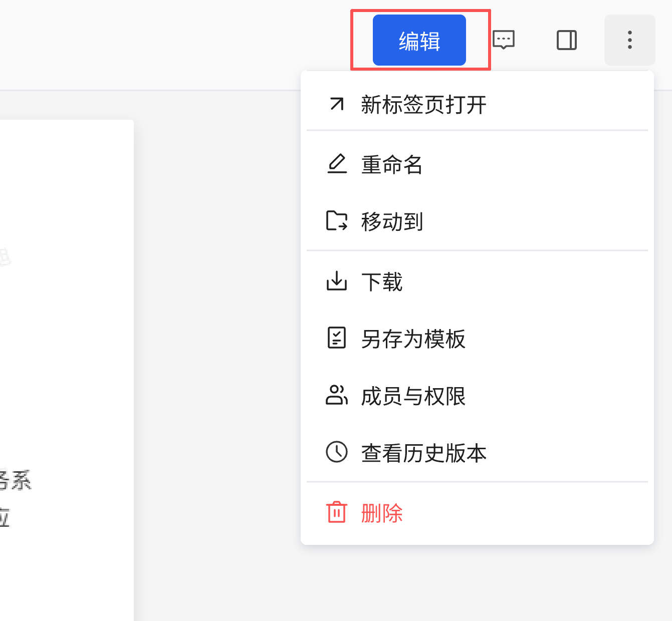The width and height of the screenshot is (672, 621).
Task: Select the 移动到 menu entry
Action: (392, 221)
